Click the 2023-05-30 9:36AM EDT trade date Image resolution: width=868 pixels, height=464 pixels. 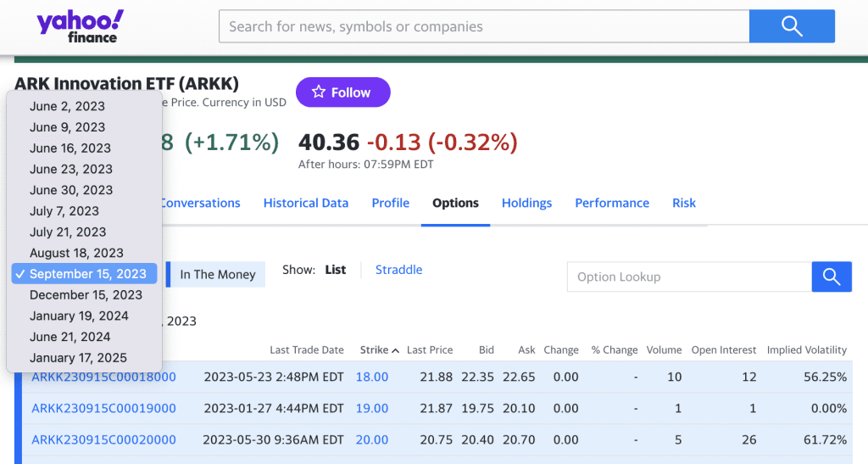273,440
